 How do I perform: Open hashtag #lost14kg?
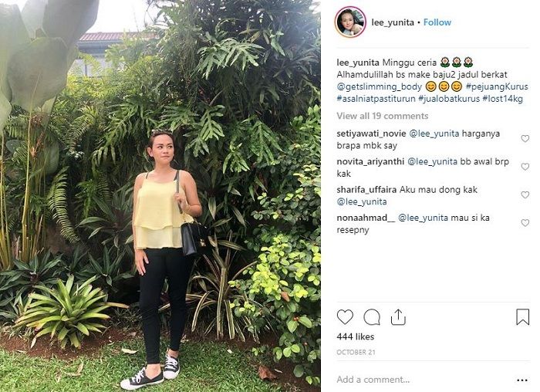tap(502, 99)
